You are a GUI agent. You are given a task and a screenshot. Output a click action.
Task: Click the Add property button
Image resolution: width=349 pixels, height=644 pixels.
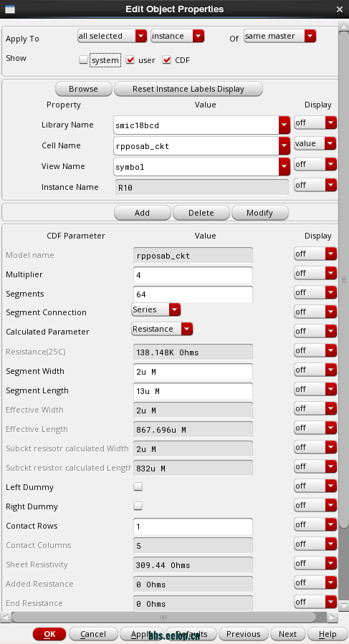(x=142, y=213)
